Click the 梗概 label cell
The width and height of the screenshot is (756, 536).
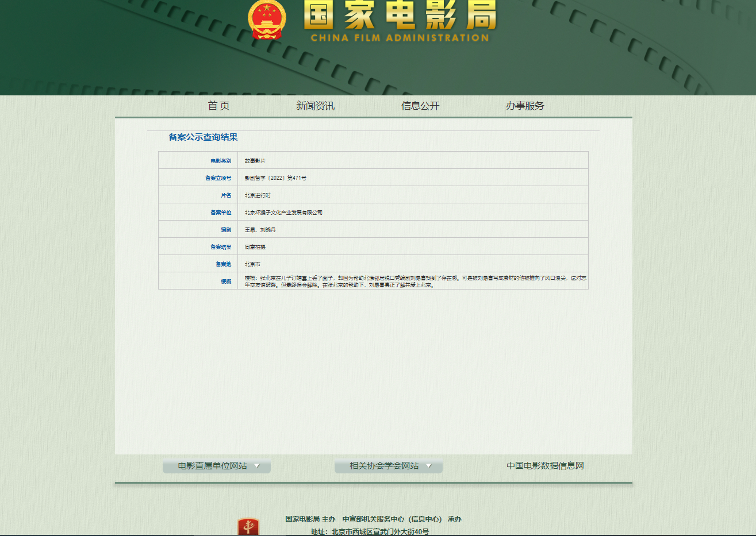coord(198,281)
